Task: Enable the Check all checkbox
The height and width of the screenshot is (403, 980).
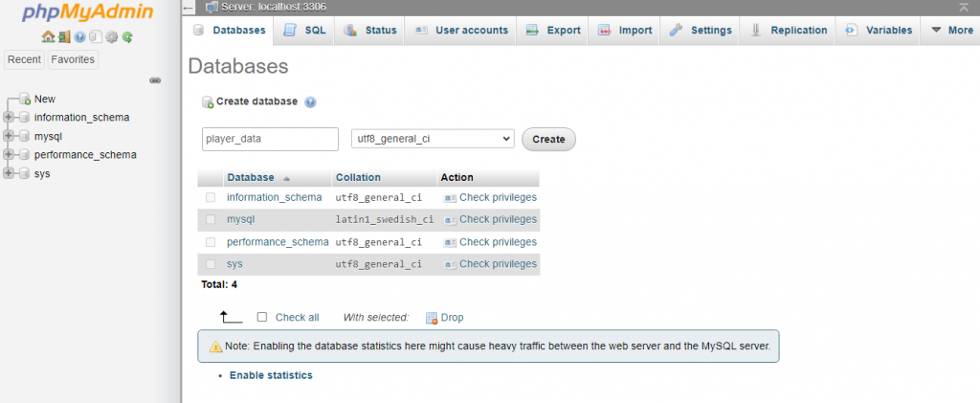Action: 262,317
